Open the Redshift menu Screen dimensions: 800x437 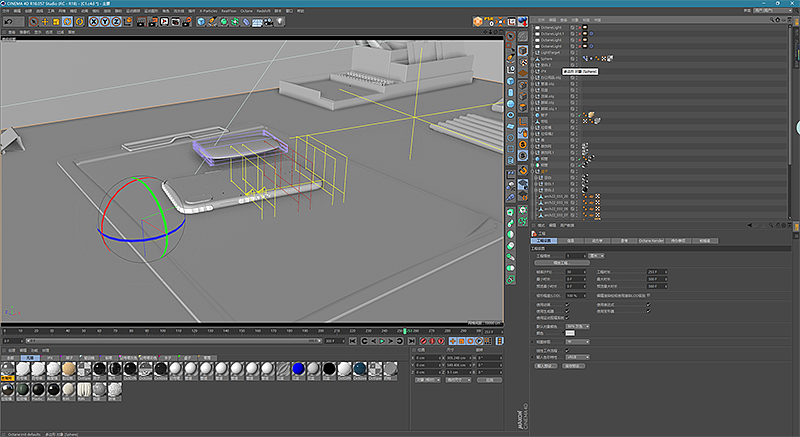(263, 11)
